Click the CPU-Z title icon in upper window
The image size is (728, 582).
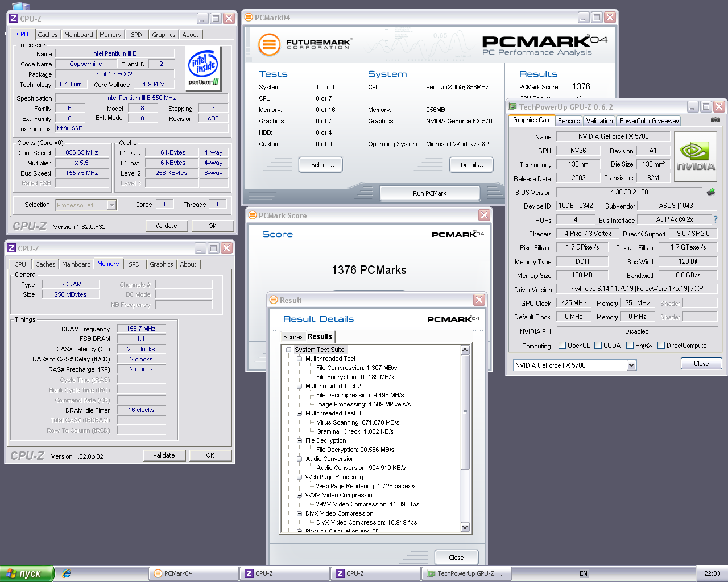pos(14,18)
